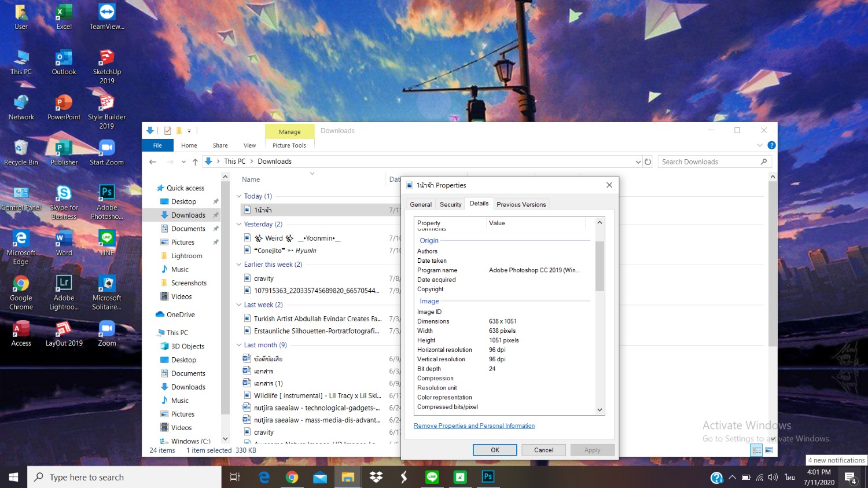This screenshot has width=868, height=488.
Task: Open Dropbox from the taskbar
Action: tap(376, 477)
